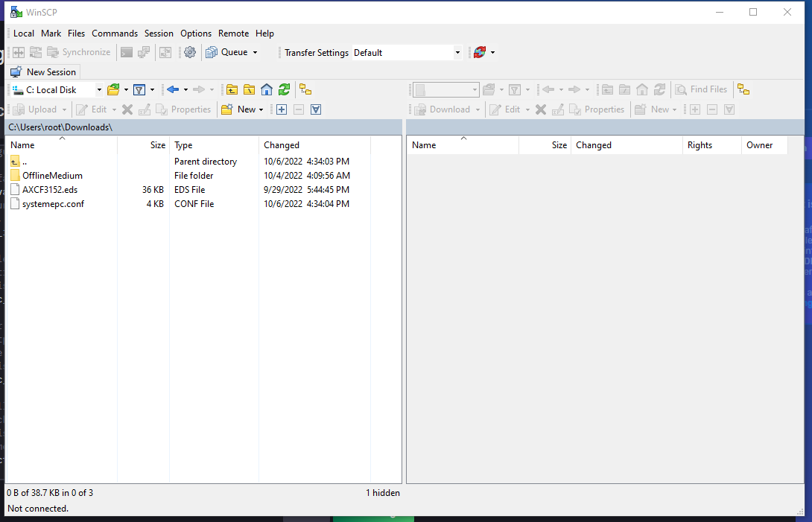Toggle the local directory tree icon
This screenshot has width=812, height=522.
tap(305, 90)
